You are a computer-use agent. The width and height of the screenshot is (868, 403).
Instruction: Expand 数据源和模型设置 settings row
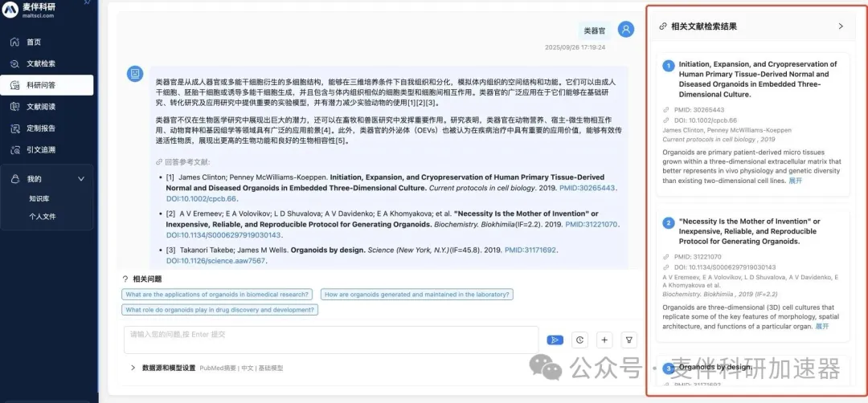click(133, 368)
